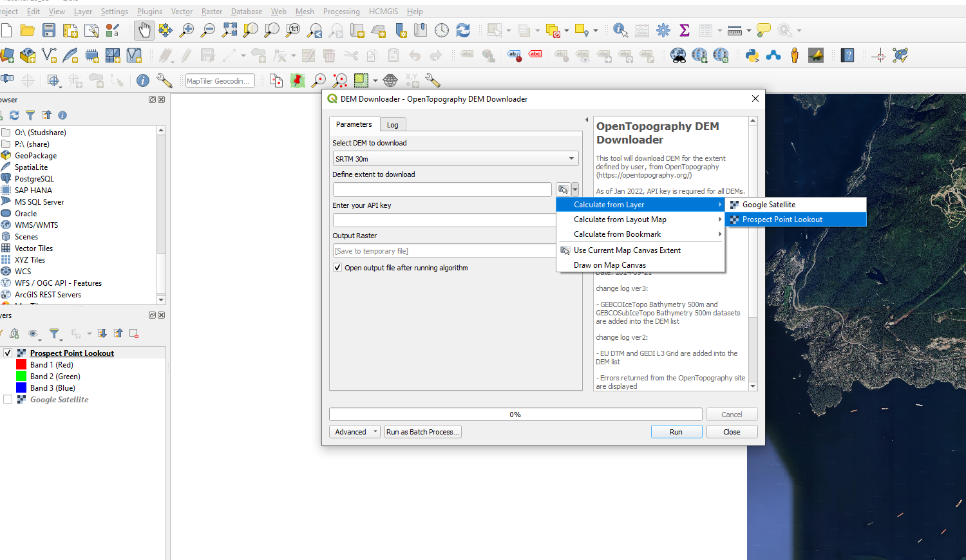
Task: Click Run as Batch Process button
Action: 422,432
